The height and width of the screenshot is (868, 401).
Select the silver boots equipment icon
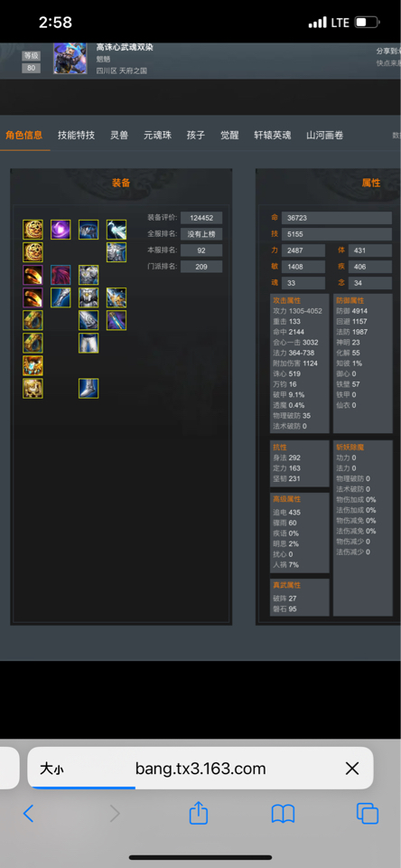(x=89, y=388)
